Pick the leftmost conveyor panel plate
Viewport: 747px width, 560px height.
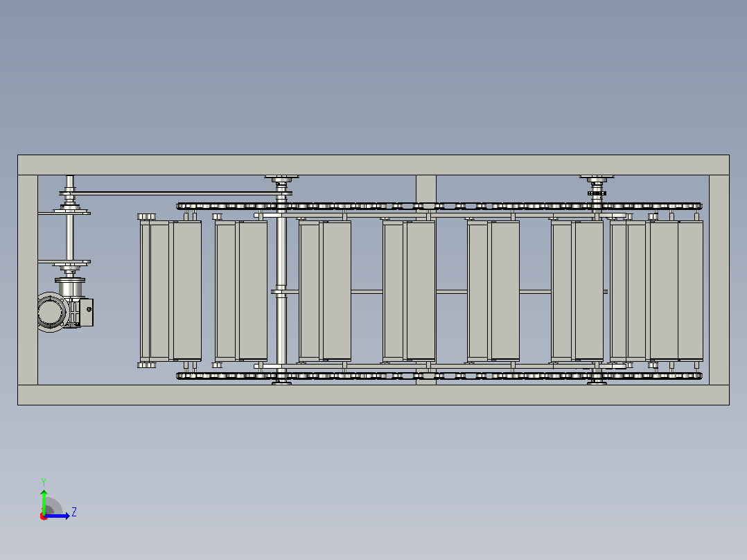(170, 290)
